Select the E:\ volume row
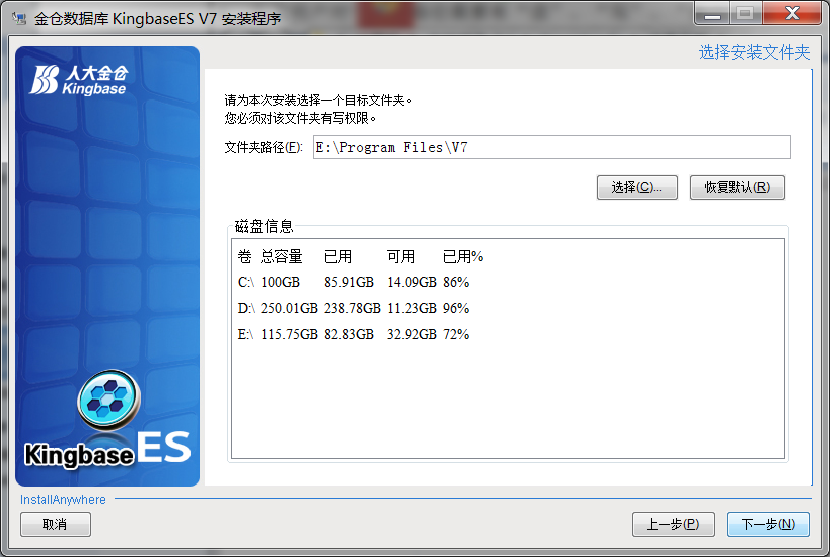 click(x=354, y=335)
